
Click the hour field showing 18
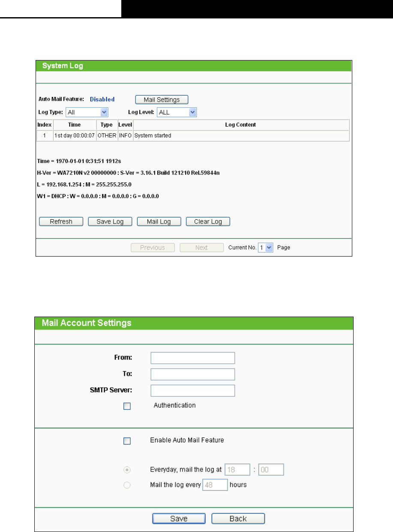click(237, 470)
